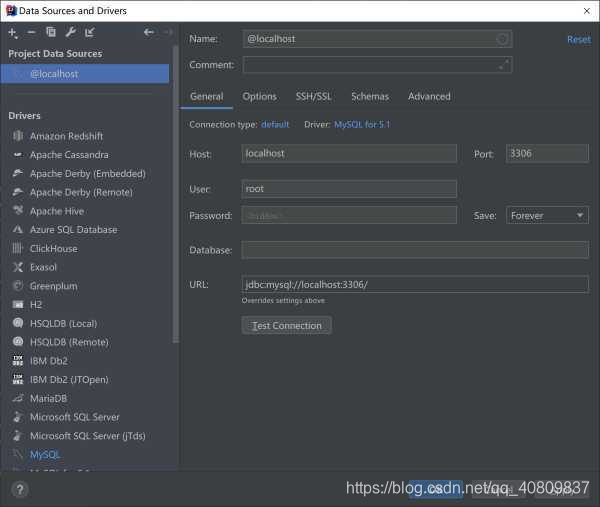Click the Test Connection button
This screenshot has width=600, height=507.
click(x=287, y=326)
